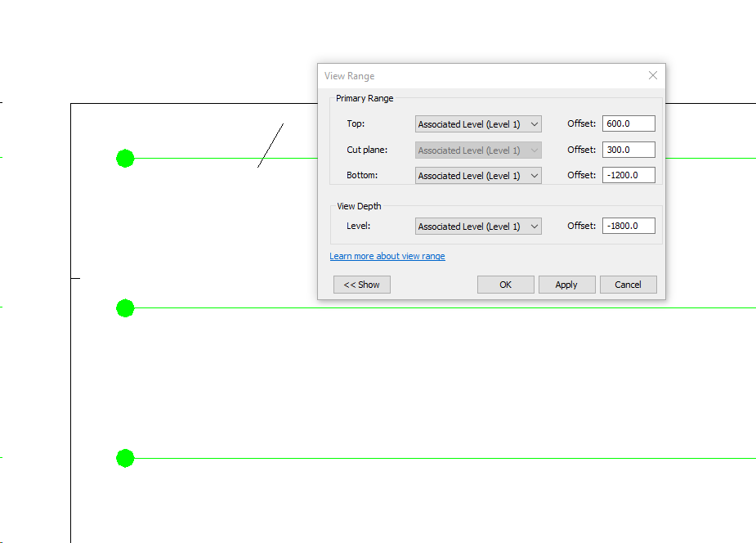Screen dimensions: 756x543
Task: Select the top green grid bubble
Action: coord(124,158)
